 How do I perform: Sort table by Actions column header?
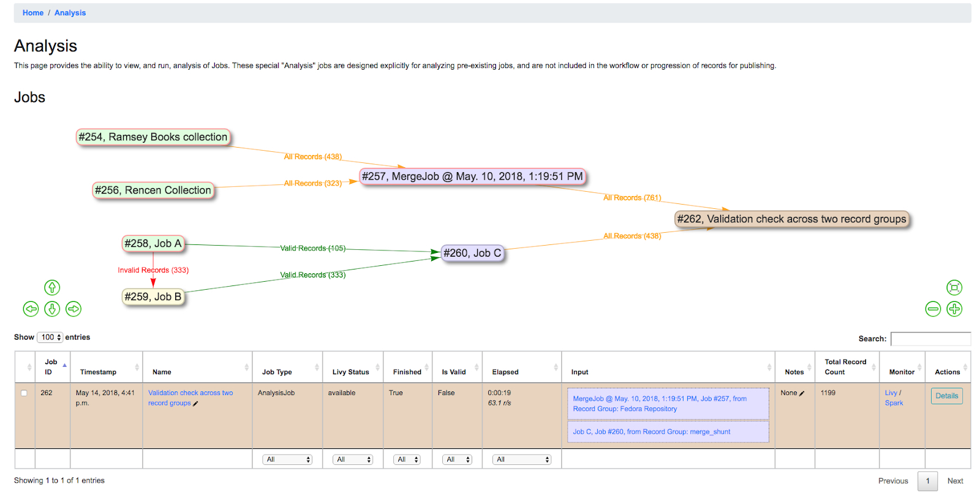[948, 368]
